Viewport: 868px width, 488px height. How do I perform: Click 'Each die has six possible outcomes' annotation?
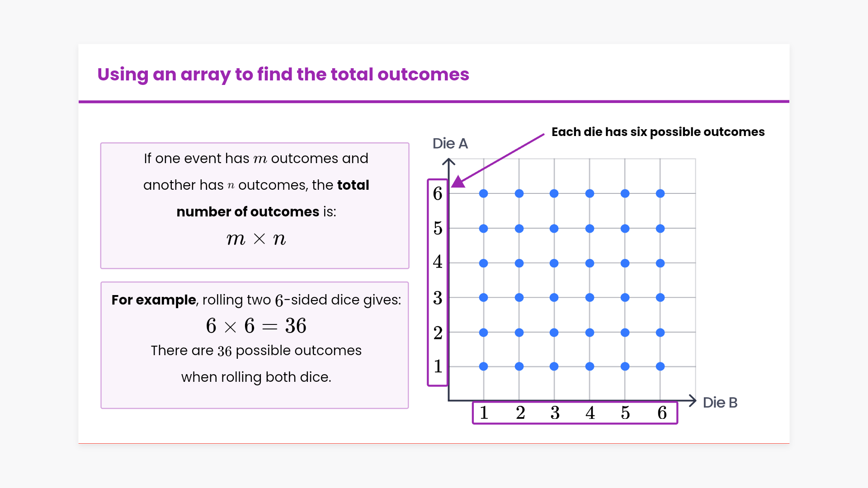(x=658, y=132)
